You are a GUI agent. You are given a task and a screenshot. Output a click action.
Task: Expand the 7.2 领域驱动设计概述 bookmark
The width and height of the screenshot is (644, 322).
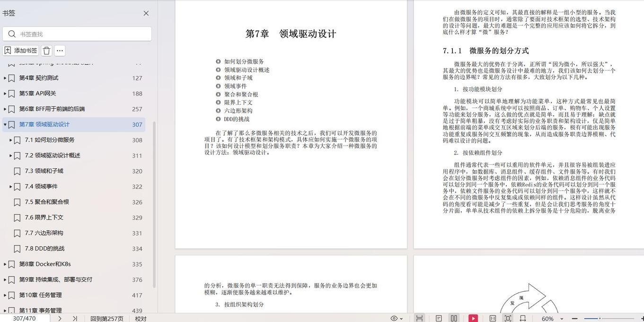[x=11, y=156]
